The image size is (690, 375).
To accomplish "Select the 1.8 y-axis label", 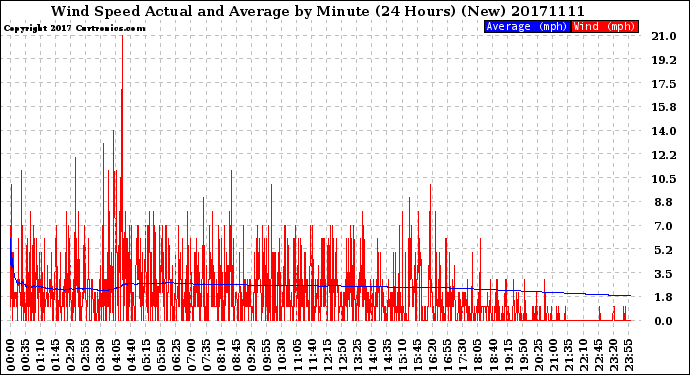I will click(664, 297).
